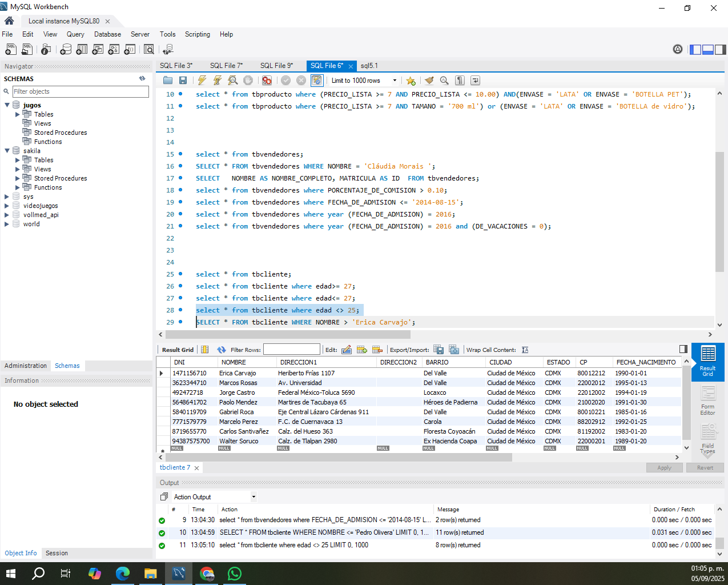Execute statement under keyboard cursor
This screenshot has height=585, width=728.
click(x=218, y=81)
